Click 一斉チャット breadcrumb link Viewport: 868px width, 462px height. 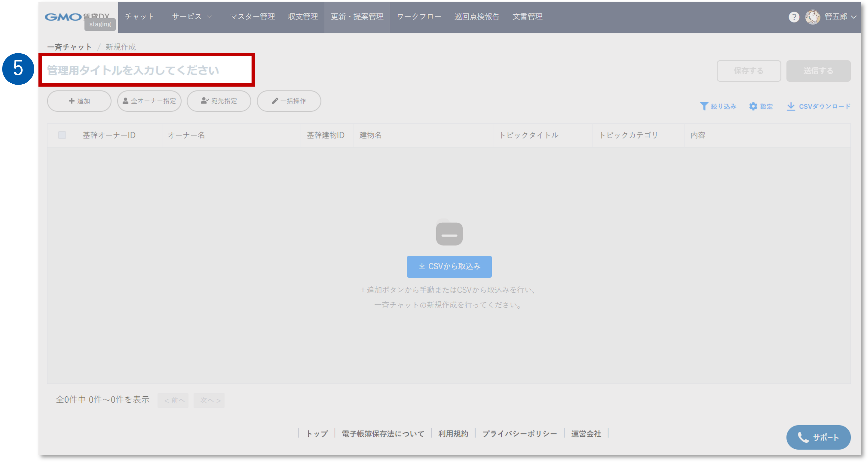tap(69, 47)
